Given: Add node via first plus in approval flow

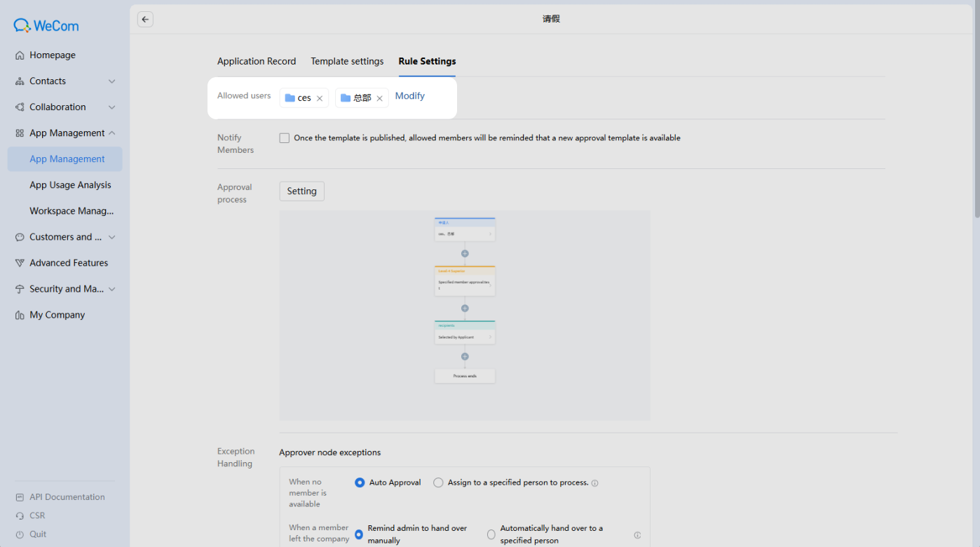Looking at the screenshot, I should [x=465, y=253].
